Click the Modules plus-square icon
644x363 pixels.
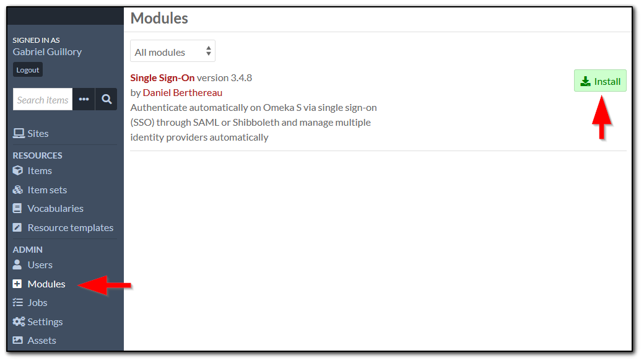click(x=17, y=284)
